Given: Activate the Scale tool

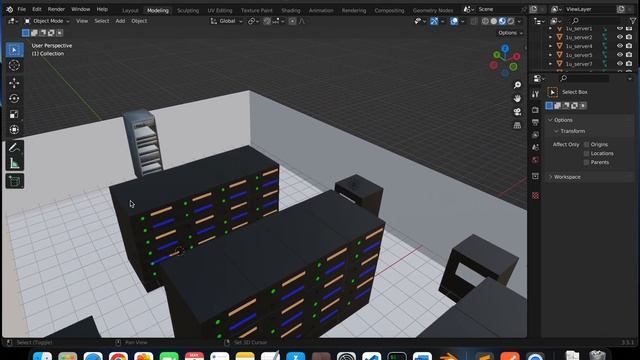Looking at the screenshot, I should click(x=14, y=114).
